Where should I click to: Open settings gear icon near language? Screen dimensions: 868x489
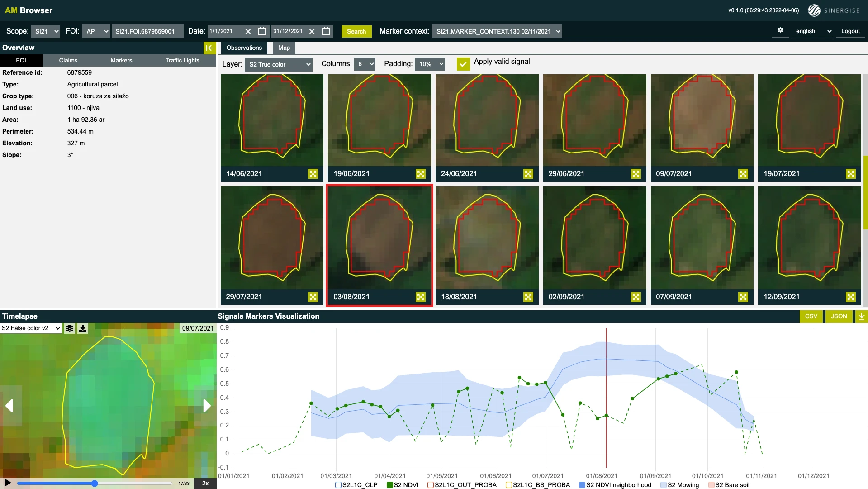point(780,30)
